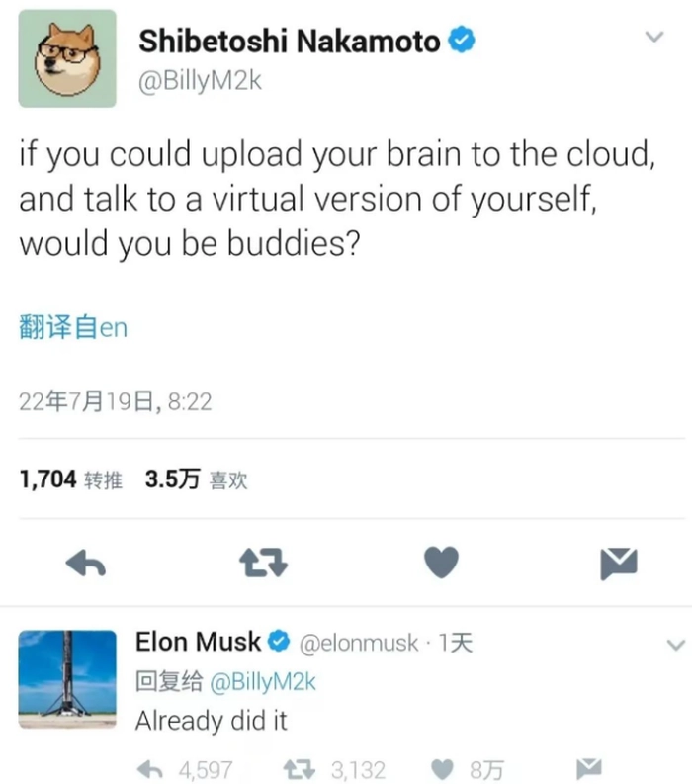Expand options chevron on Elon Musk's reply
The width and height of the screenshot is (692, 784).
tap(675, 645)
